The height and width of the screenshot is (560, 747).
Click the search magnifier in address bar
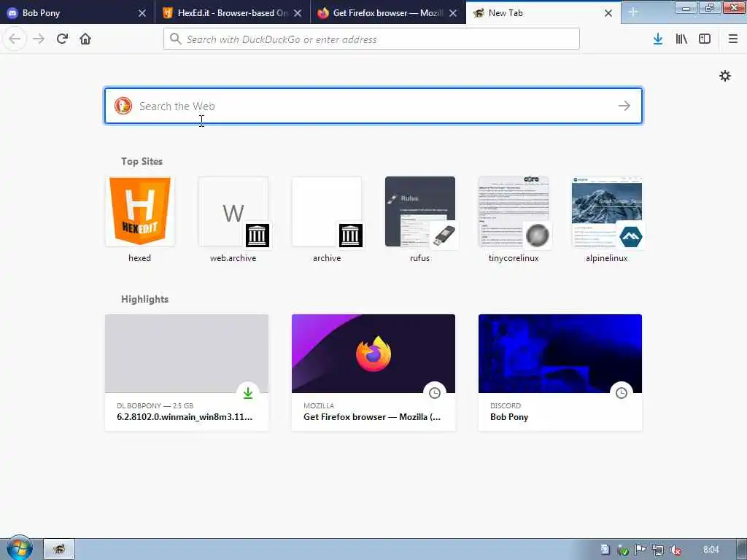tap(175, 39)
